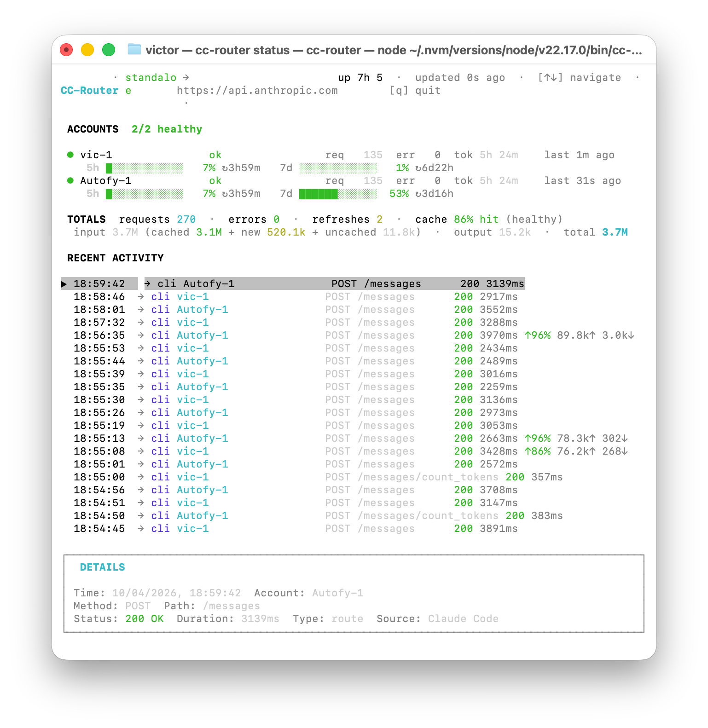Click the Duration 3139ms in Details

(x=260, y=619)
